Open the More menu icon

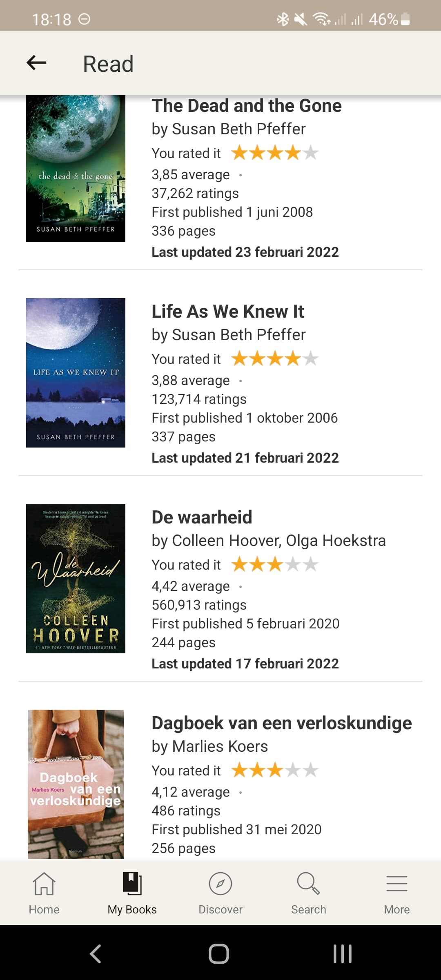(x=397, y=884)
